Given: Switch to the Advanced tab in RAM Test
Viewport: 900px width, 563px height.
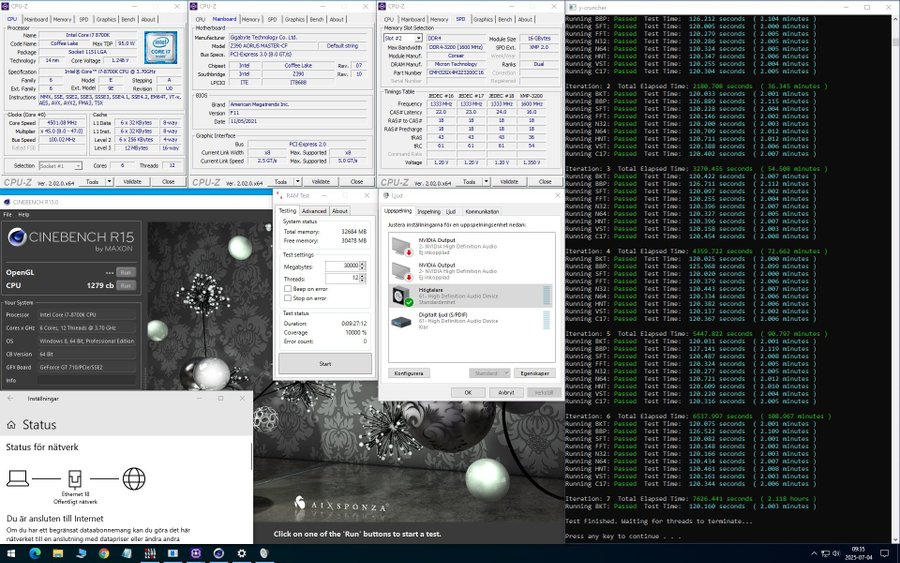Looking at the screenshot, I should [314, 211].
